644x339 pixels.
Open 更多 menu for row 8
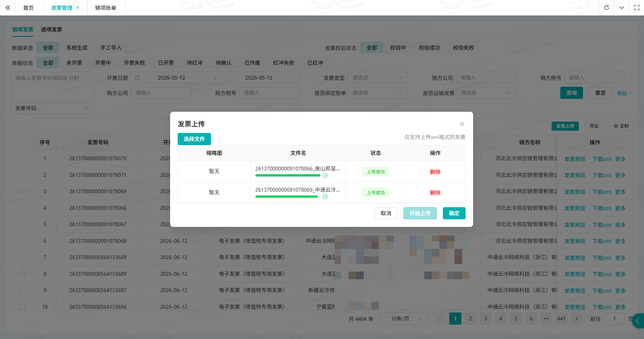(x=621, y=274)
